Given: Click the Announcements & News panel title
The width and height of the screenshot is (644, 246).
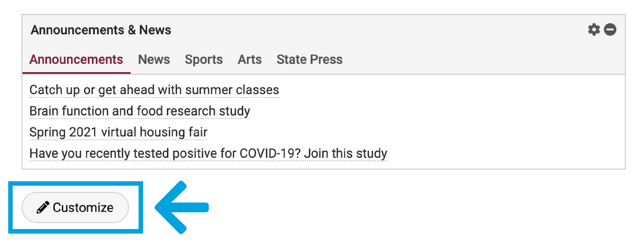Looking at the screenshot, I should click(101, 30).
